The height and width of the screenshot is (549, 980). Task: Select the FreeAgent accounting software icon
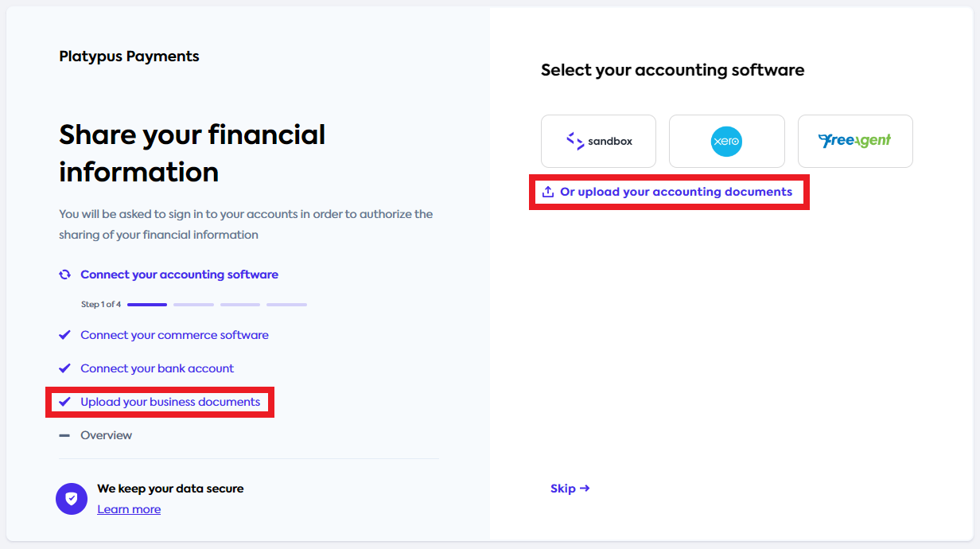coord(855,141)
